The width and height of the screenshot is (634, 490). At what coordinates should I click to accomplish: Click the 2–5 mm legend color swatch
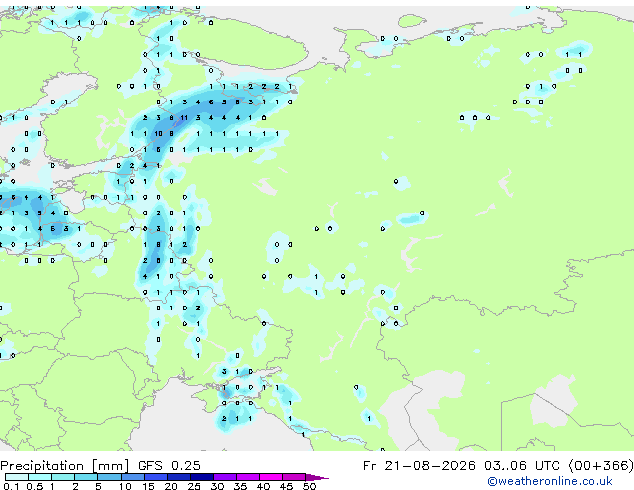tap(86, 477)
